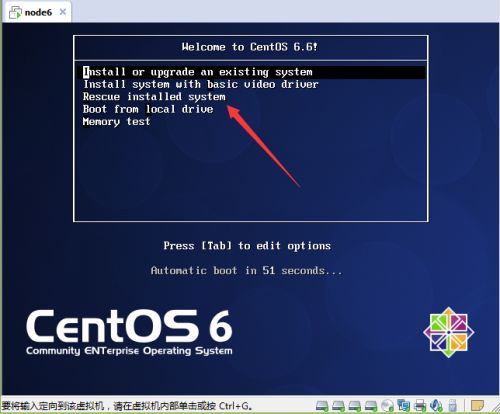Click the sound card device icon
Image resolution: width=500 pixels, height=414 pixels.
click(x=436, y=406)
